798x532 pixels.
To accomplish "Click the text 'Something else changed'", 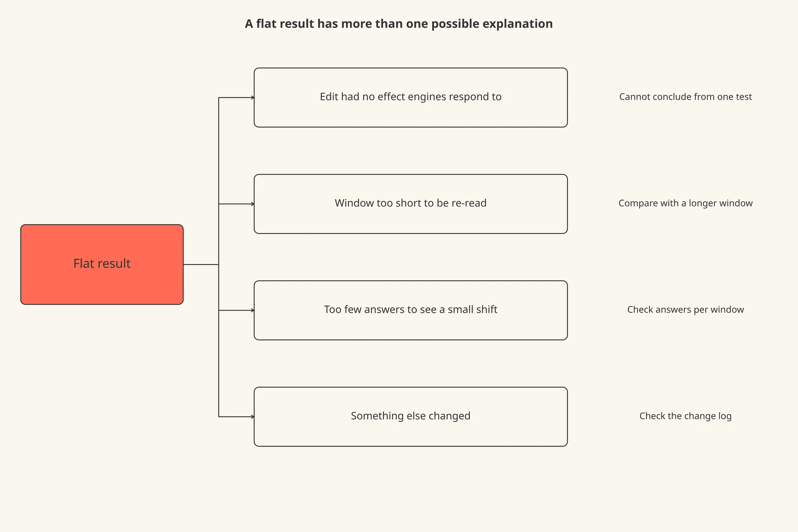I will (411, 416).
